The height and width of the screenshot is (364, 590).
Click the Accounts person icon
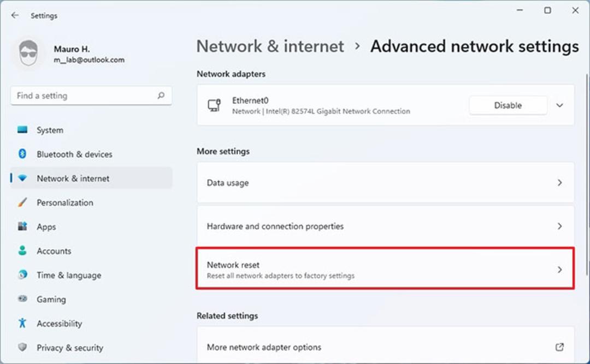click(x=22, y=250)
